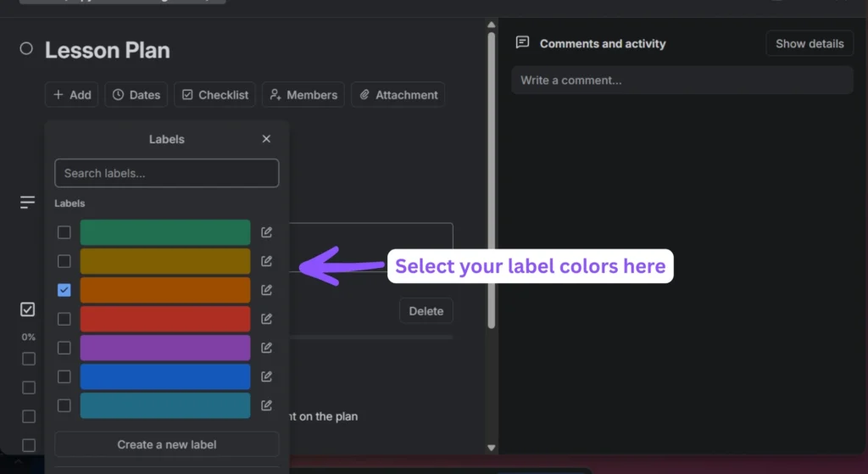Image resolution: width=868 pixels, height=474 pixels.
Task: Edit the teal label
Action: tap(266, 405)
